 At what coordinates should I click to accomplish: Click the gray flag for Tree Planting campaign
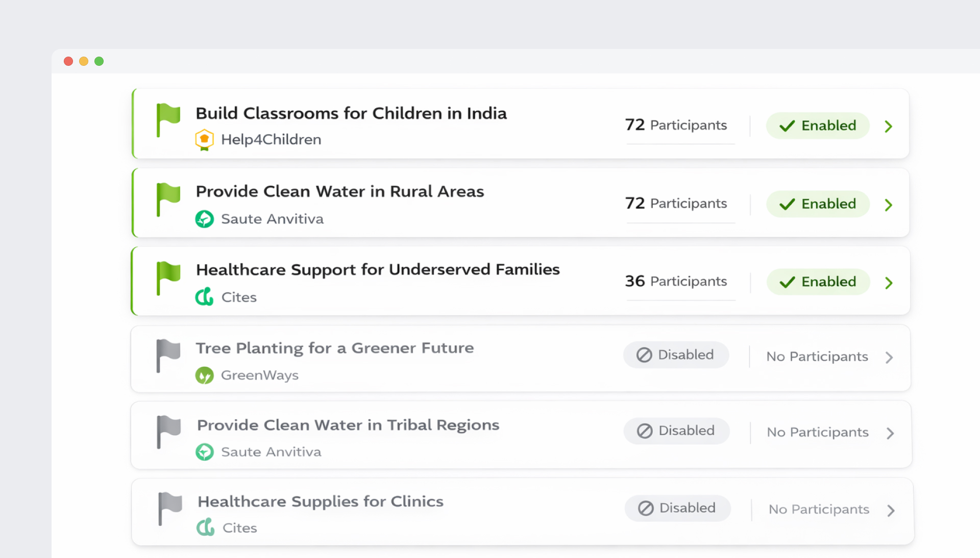coord(168,354)
